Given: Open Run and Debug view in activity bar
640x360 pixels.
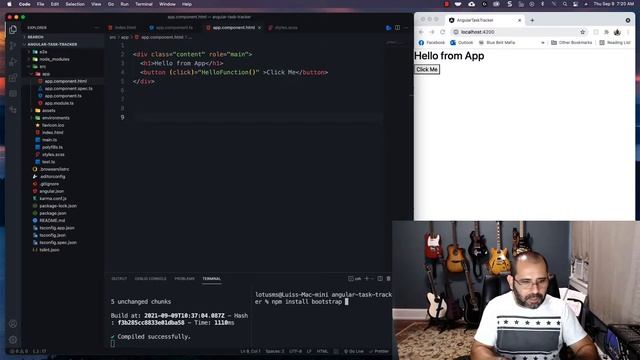Looking at the screenshot, I should click(x=13, y=61).
